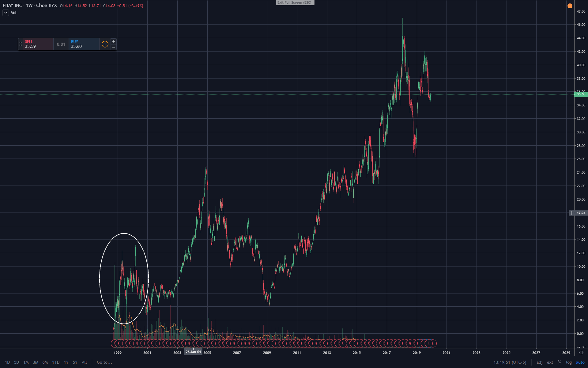588x368 pixels.
Task: Click the plus crosshair icon on price axis
Action: tap(571, 213)
